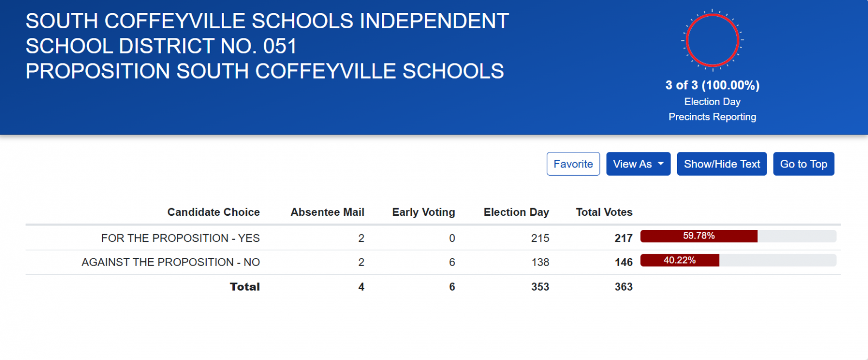Click the Absentee Mail column header
This screenshot has width=868, height=360.
327,212
